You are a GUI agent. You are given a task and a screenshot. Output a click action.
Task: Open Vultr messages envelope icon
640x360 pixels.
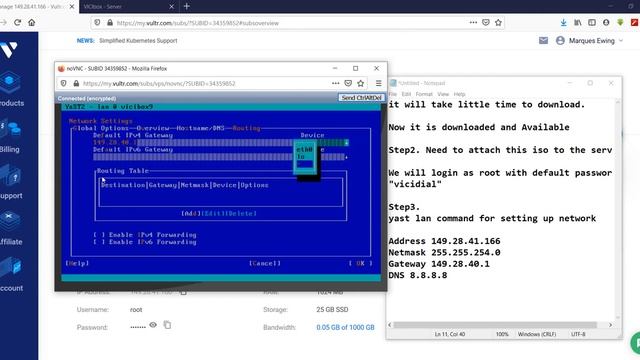543,40
